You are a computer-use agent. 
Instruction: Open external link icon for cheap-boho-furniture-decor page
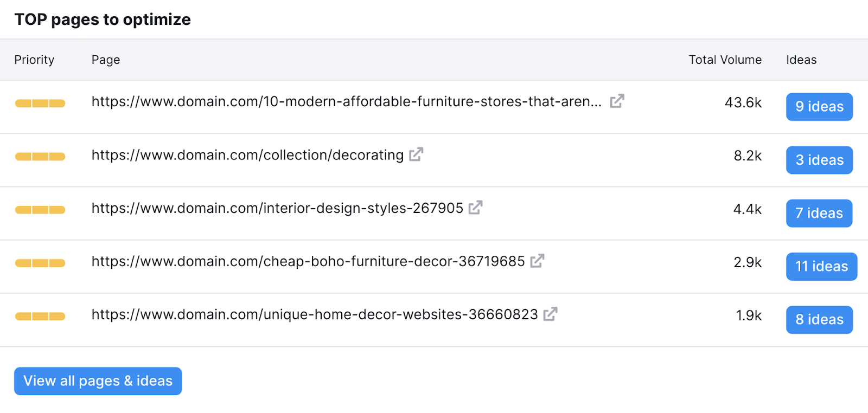pyautogui.click(x=537, y=261)
